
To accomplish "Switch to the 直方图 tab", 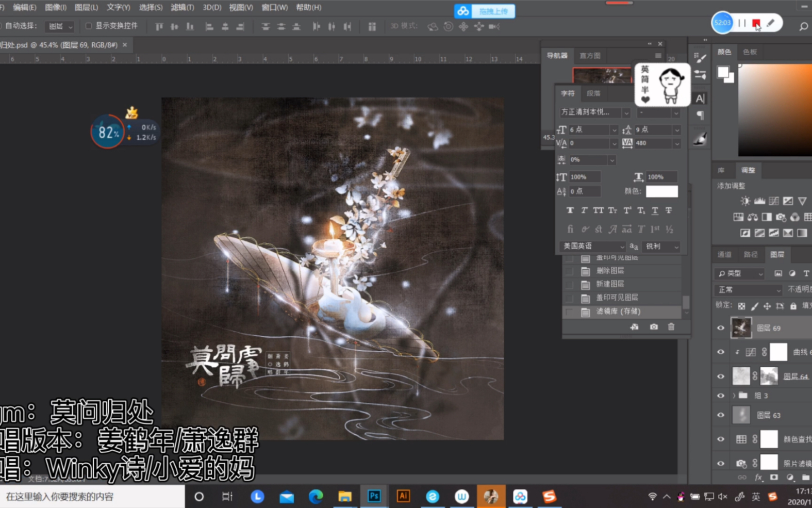I will [590, 56].
